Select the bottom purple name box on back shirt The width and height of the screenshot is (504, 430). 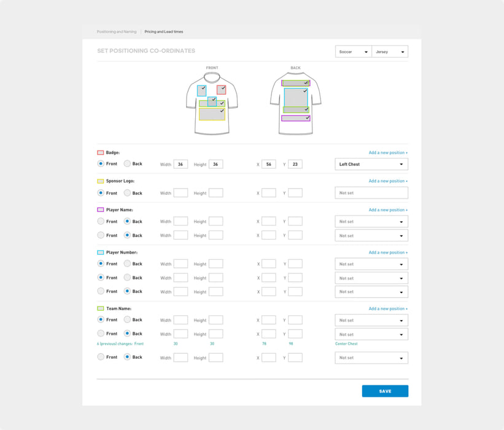[296, 119]
